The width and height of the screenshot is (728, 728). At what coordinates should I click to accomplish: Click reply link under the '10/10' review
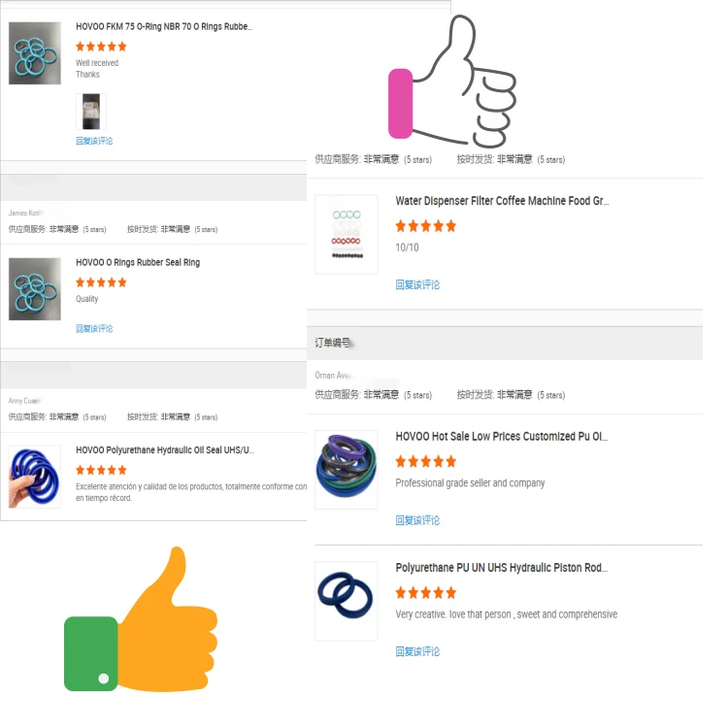point(417,285)
